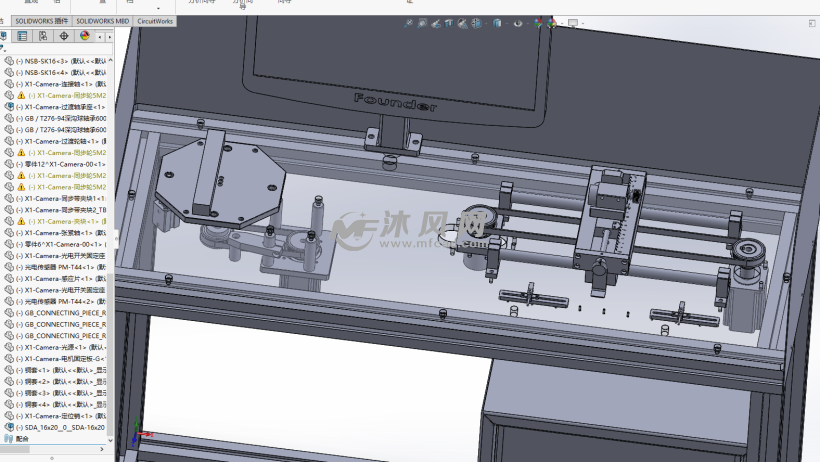Viewport: 820px width, 462px height.
Task: Click the expand panel icon at top-right of viewport
Action: pos(812,24)
